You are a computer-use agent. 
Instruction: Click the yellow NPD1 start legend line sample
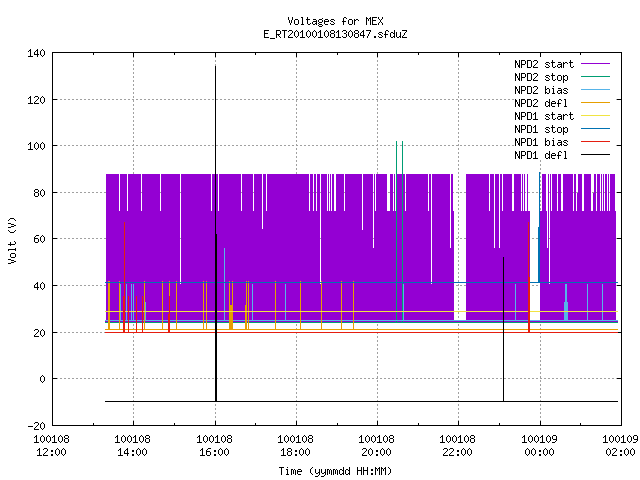pyautogui.click(x=596, y=116)
